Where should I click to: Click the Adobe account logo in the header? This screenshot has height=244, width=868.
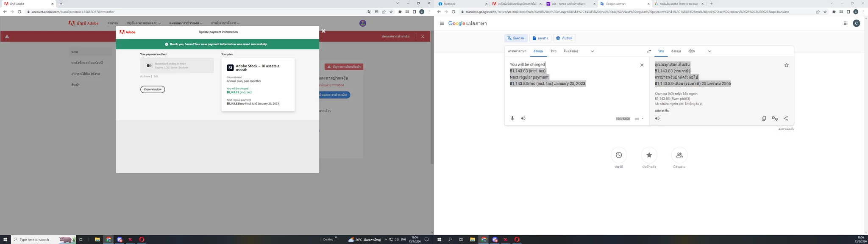point(83,23)
